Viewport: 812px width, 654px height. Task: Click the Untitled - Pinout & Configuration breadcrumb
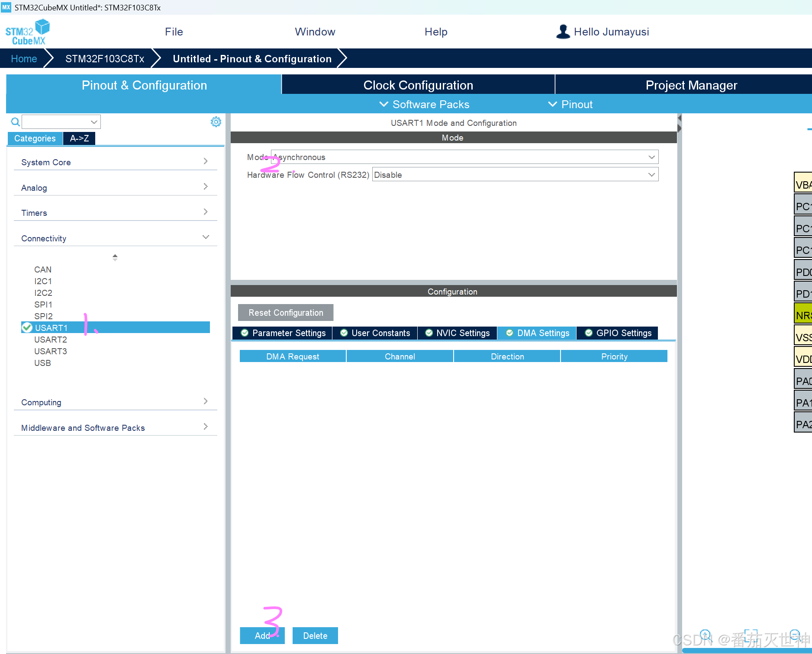pos(252,58)
